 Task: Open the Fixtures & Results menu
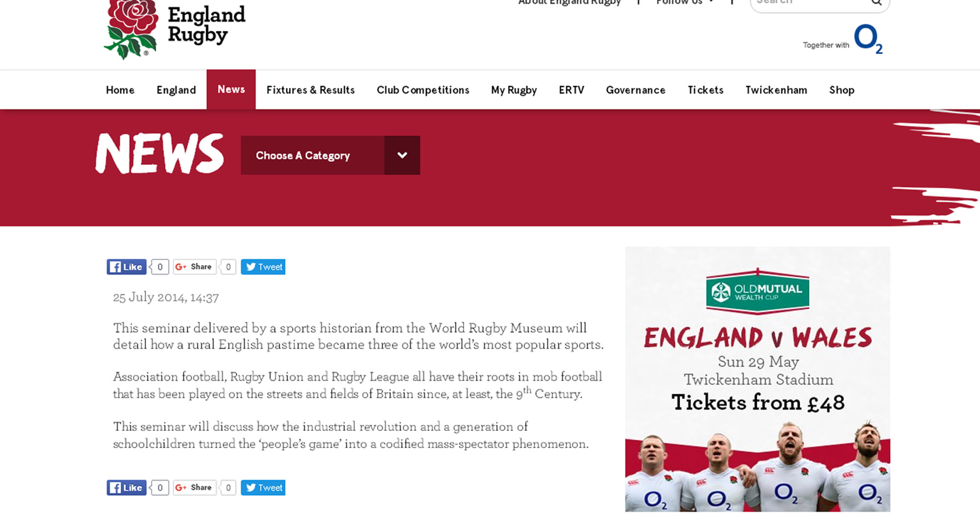tap(311, 90)
